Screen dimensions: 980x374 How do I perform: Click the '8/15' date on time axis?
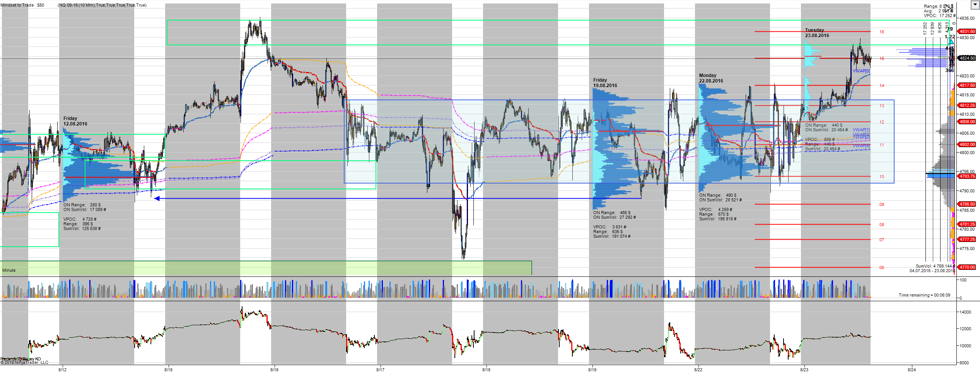[168, 370]
